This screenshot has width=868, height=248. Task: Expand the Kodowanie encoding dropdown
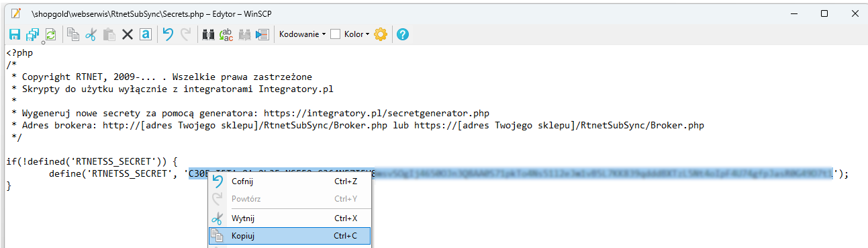[x=302, y=34]
